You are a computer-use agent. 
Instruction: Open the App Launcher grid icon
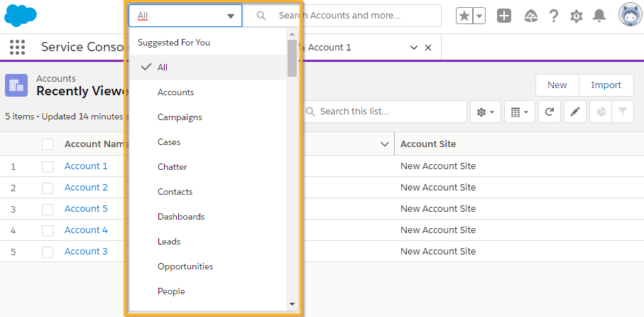click(18, 47)
